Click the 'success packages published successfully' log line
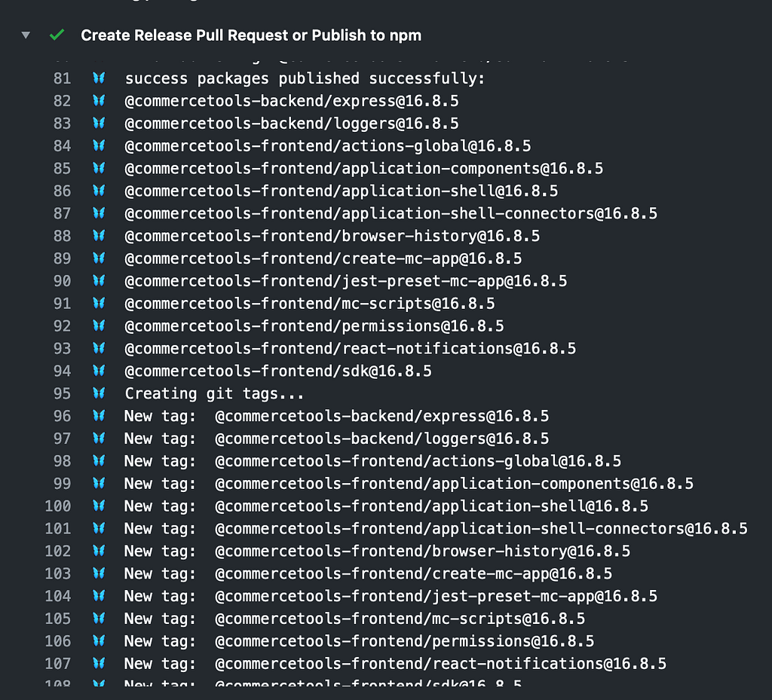772x700 pixels. 305,78
